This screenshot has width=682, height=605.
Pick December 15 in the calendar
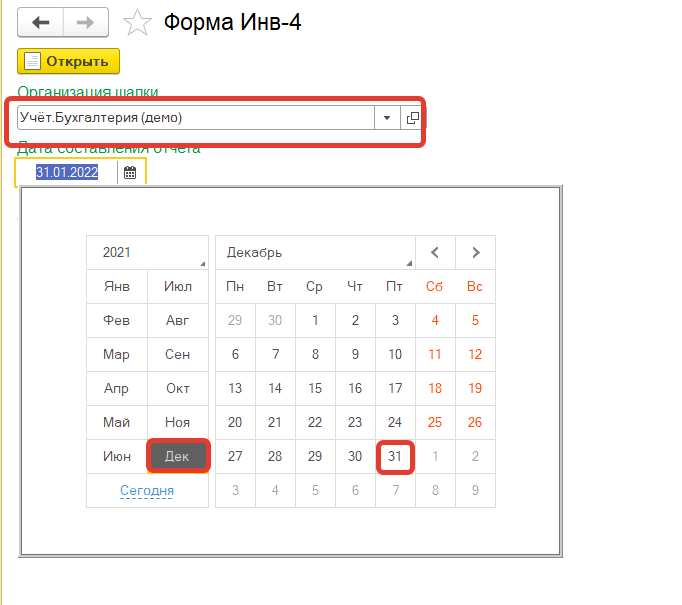(x=315, y=388)
